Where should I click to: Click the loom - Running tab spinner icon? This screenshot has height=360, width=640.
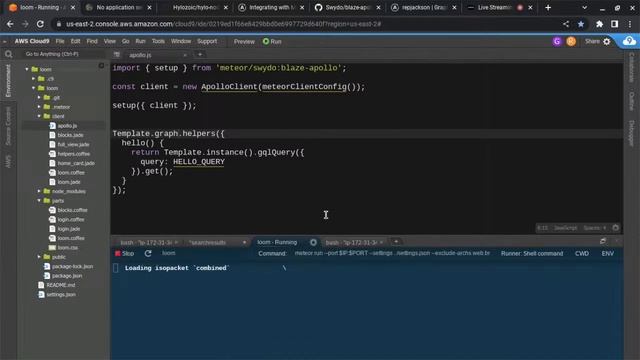[x=313, y=242]
